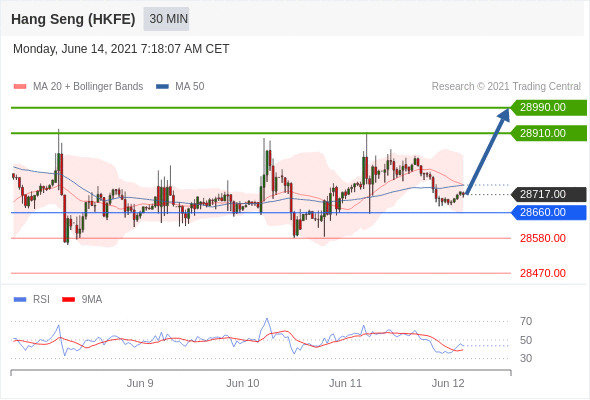Viewport: 590px width, 400px height.
Task: Select the 9MA legend label
Action: click(92, 300)
